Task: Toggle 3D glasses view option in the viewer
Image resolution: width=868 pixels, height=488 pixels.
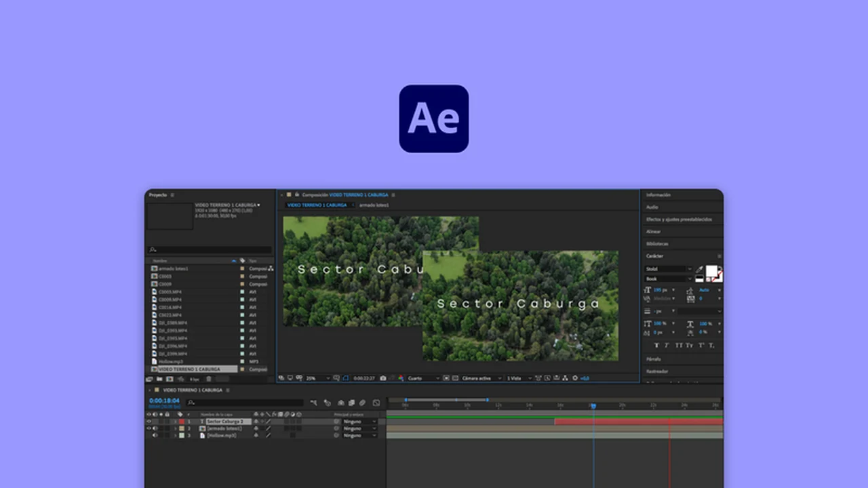Action: (299, 378)
